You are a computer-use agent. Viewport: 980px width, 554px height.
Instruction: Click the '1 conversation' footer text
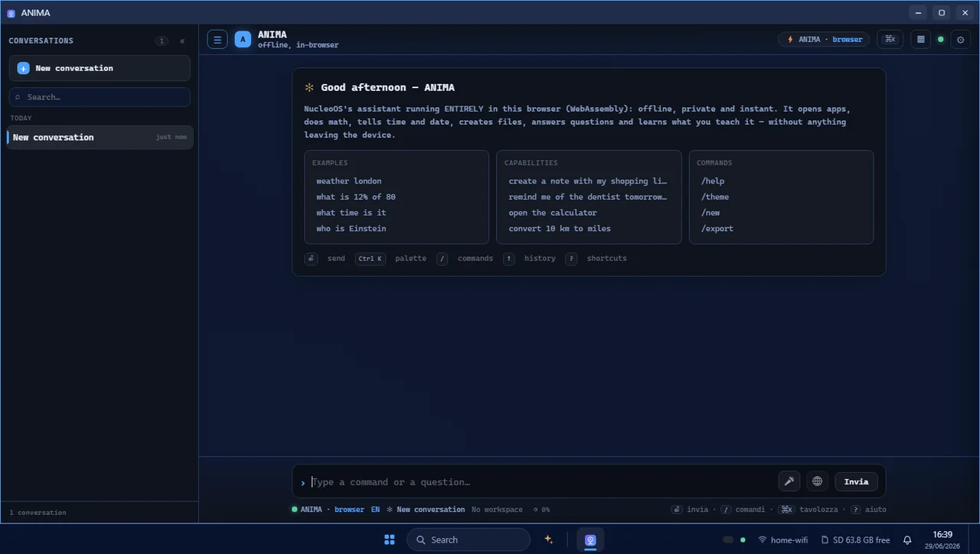(x=38, y=513)
